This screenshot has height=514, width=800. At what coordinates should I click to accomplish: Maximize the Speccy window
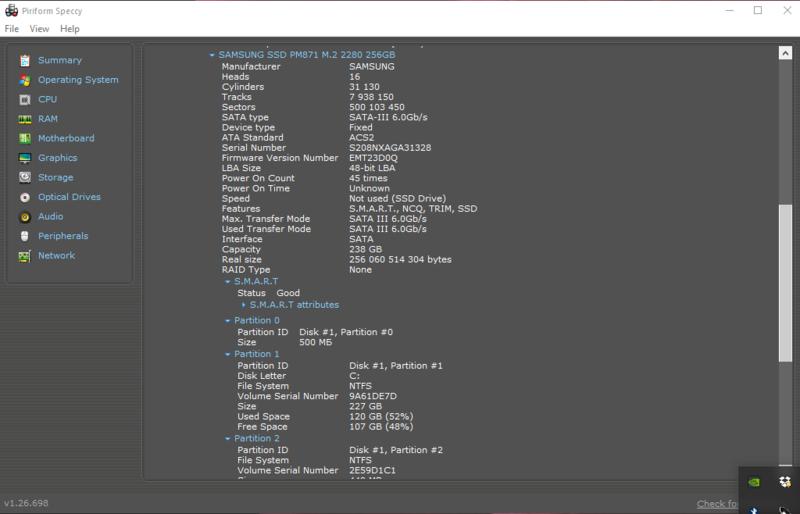[758, 10]
